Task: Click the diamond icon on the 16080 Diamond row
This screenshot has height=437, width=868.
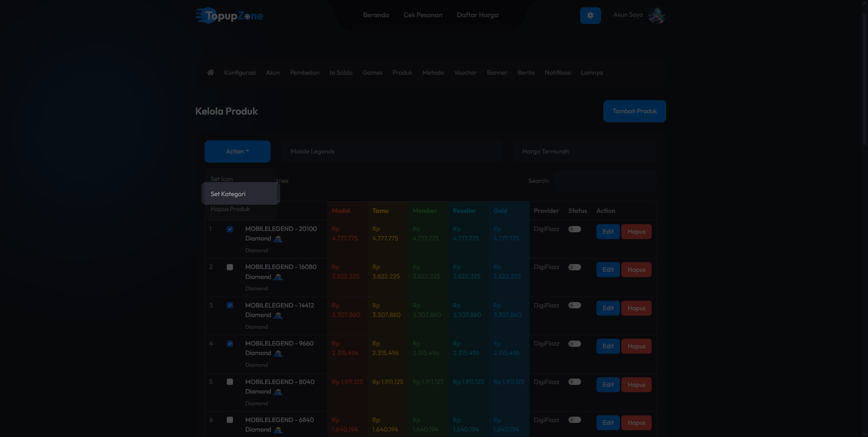Action: (x=278, y=277)
